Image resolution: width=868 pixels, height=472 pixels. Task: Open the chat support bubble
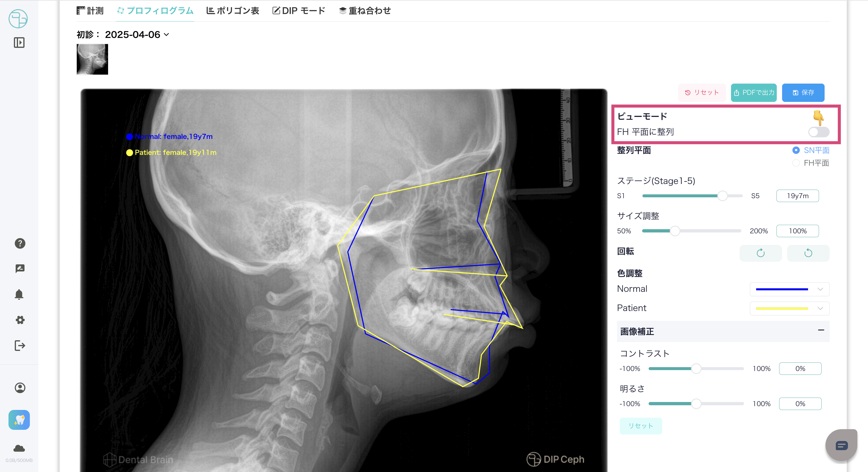pyautogui.click(x=841, y=445)
